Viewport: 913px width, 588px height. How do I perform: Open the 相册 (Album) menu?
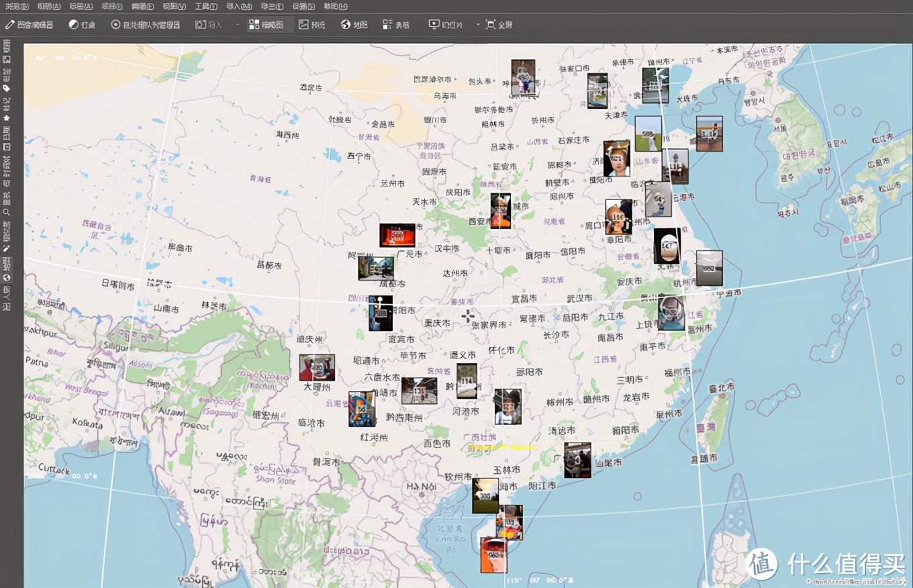(x=48, y=6)
